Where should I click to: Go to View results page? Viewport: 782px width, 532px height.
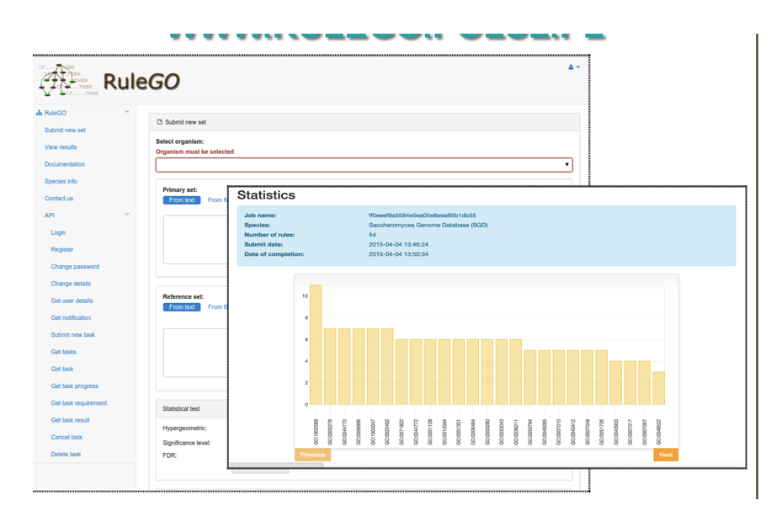[61, 147]
